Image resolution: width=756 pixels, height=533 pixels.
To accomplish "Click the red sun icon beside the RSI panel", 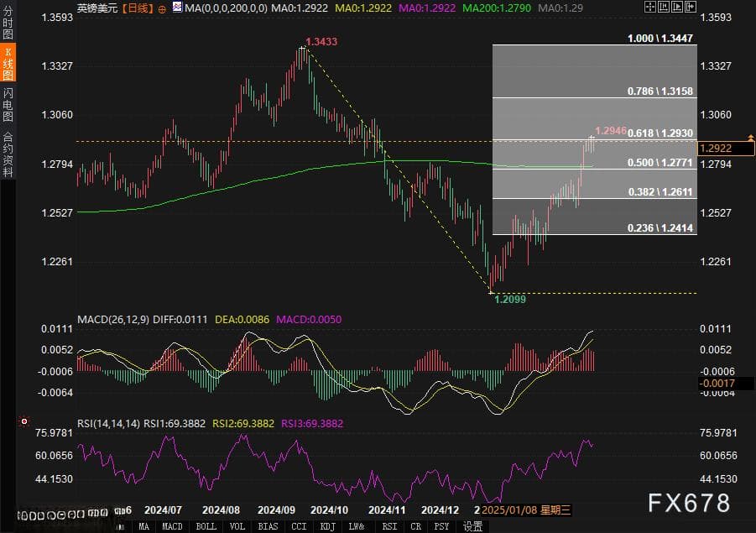I will (24, 421).
